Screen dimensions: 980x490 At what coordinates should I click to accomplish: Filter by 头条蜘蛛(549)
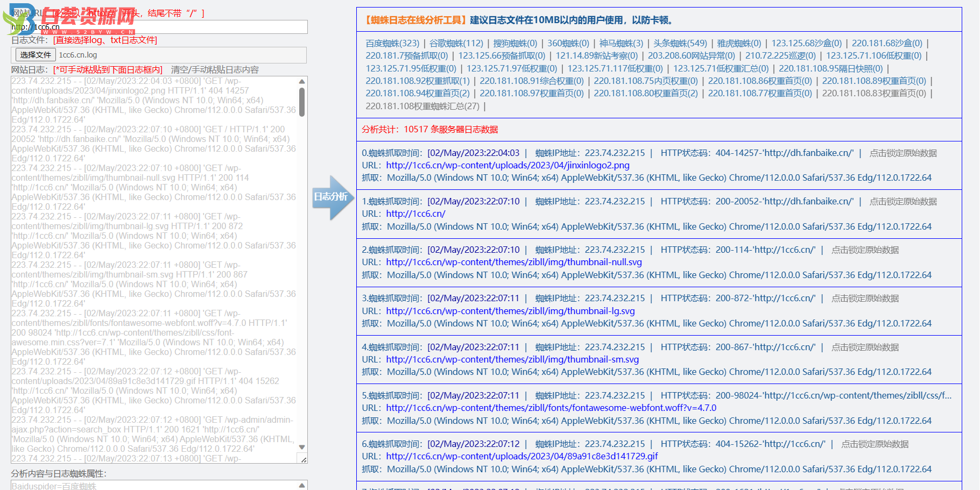(680, 43)
